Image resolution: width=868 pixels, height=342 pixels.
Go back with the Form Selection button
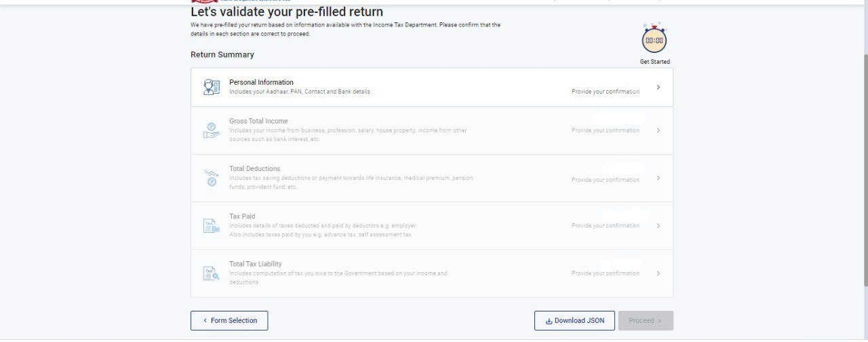[x=229, y=321]
